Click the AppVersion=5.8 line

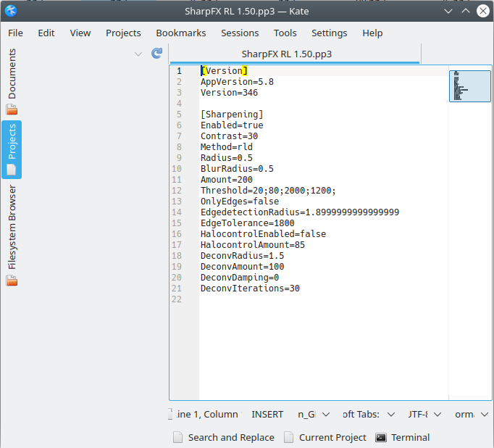tap(237, 82)
